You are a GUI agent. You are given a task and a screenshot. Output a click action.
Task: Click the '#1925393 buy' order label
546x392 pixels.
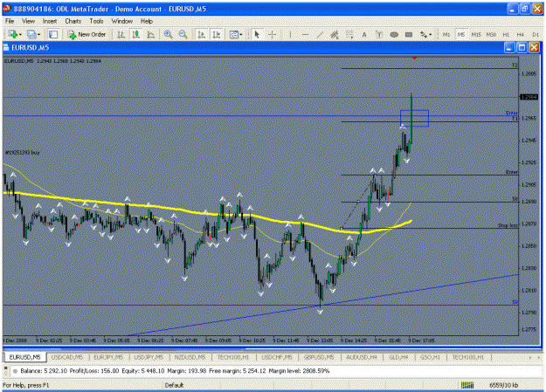click(x=23, y=153)
